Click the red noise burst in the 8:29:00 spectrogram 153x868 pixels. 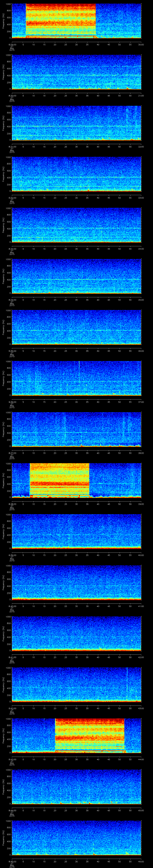pos(61,20)
